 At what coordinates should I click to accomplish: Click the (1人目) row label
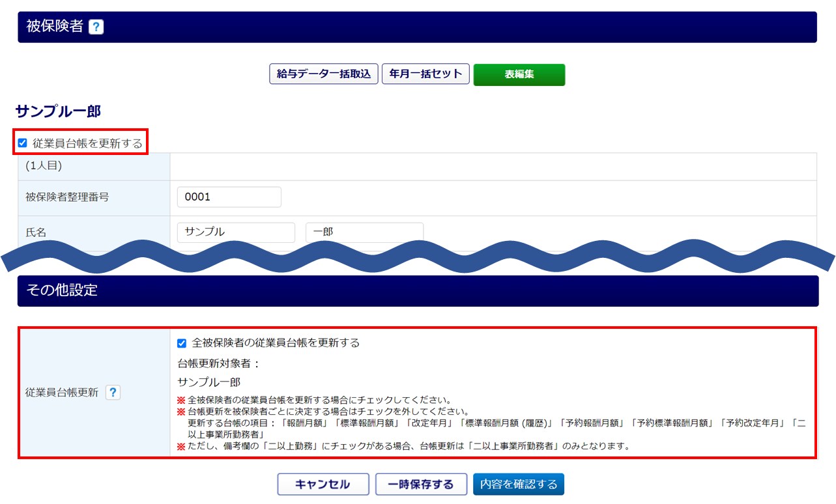[x=44, y=166]
